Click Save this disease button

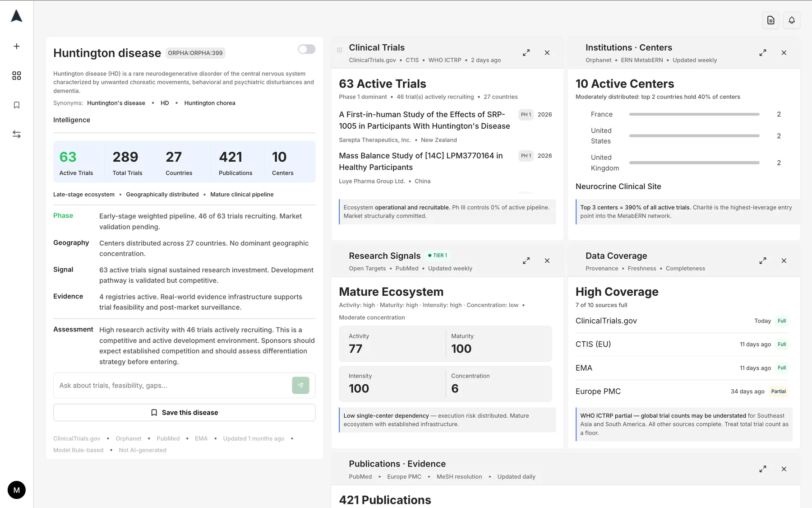tap(184, 412)
